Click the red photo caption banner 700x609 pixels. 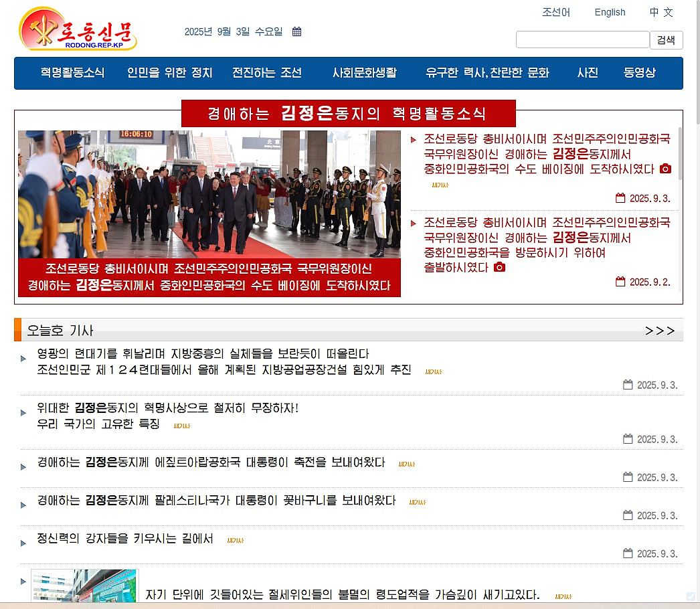point(209,277)
